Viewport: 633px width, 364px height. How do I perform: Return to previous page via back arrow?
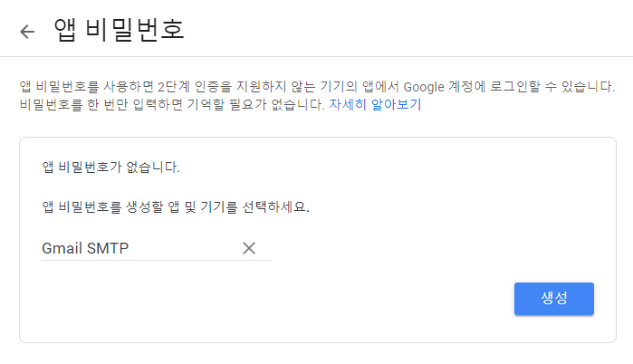pos(27,32)
